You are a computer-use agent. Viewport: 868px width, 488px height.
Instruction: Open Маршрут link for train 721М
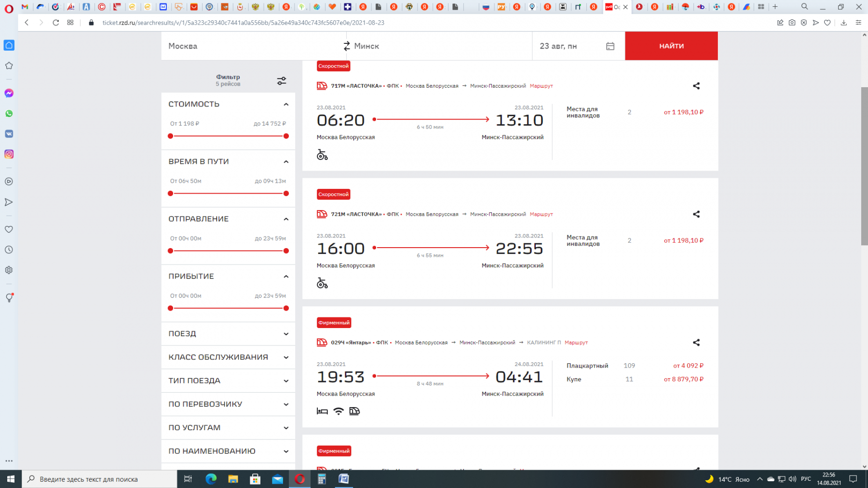click(541, 214)
